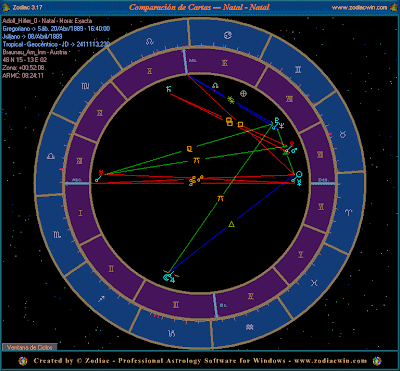This screenshot has height=371, width=400.
Task: Select the Gemini sign in outer ring
Action: pyautogui.click(x=298, y=70)
